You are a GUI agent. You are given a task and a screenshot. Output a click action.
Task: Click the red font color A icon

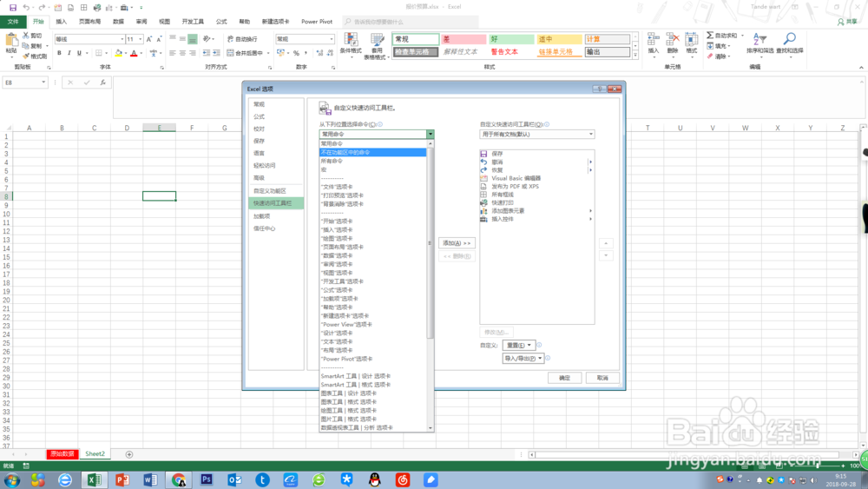click(134, 53)
